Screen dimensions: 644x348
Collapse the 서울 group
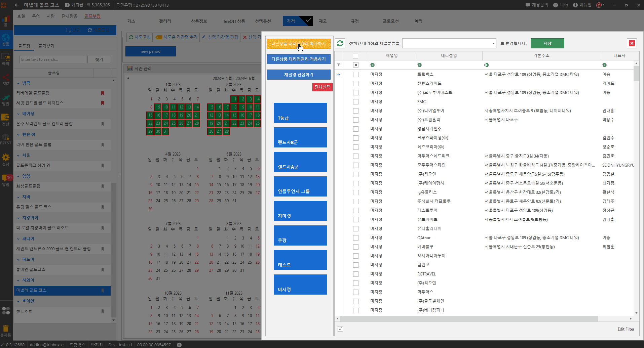[x=18, y=156]
